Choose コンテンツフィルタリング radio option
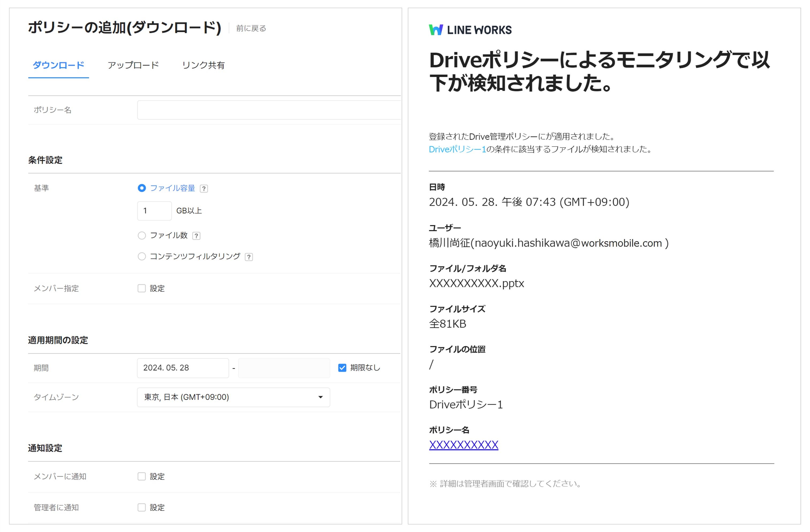Viewport: 810px width, 532px height. pyautogui.click(x=142, y=257)
